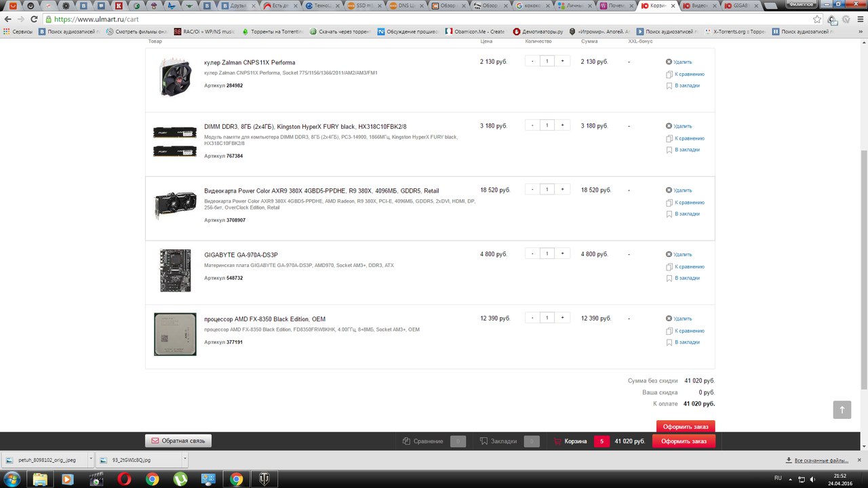Image resolution: width=868 pixels, height=488 pixels.
Task: Decrease quantity of Kingston HyperX memory
Action: pos(532,125)
